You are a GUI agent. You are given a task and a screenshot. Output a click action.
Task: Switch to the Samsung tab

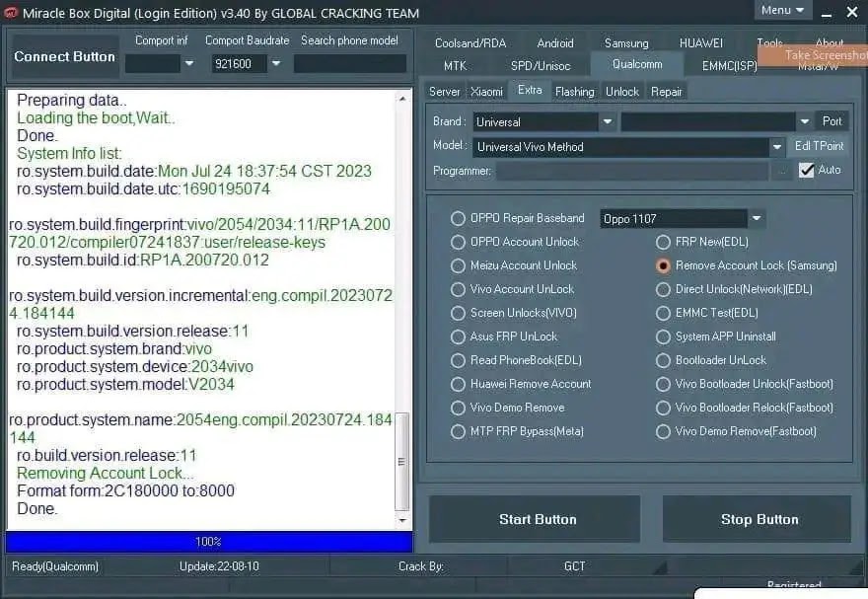626,43
